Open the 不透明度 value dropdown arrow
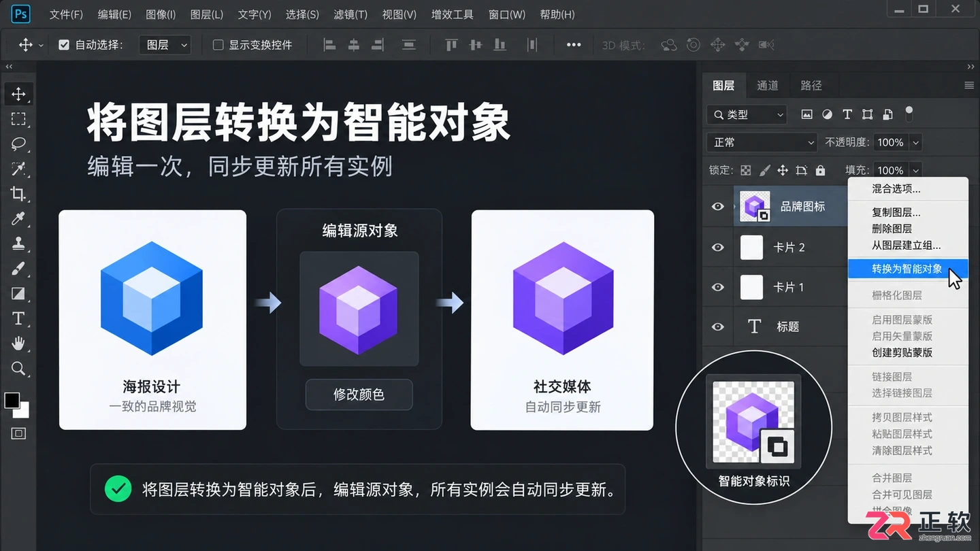Viewport: 980px width, 551px height. (916, 142)
